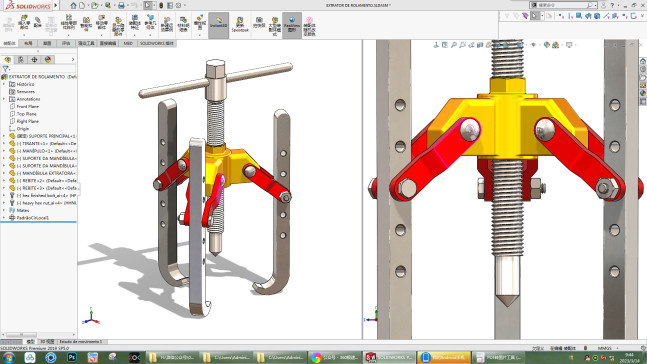Select the MBD ribbon tab
The width and height of the screenshot is (647, 364).
[x=128, y=43]
